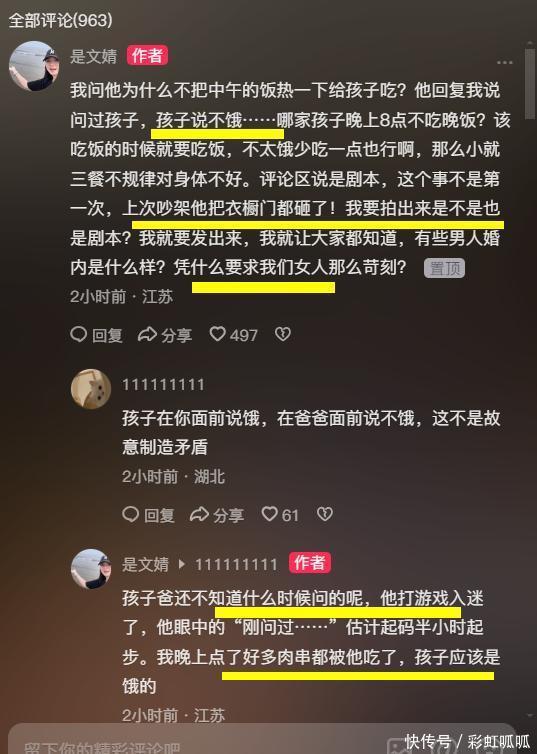Open the username 是文婧 on the pinned comment

pos(94,56)
